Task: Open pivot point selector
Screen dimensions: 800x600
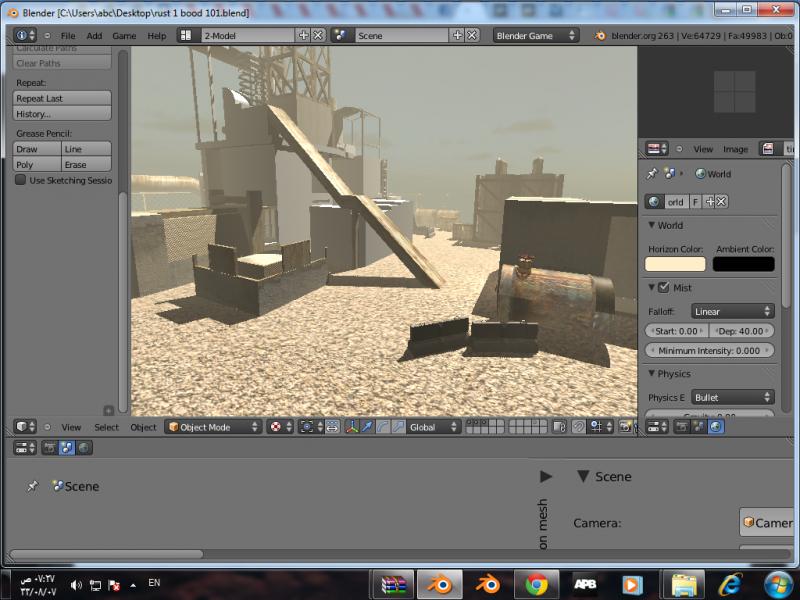Action: pyautogui.click(x=311, y=427)
